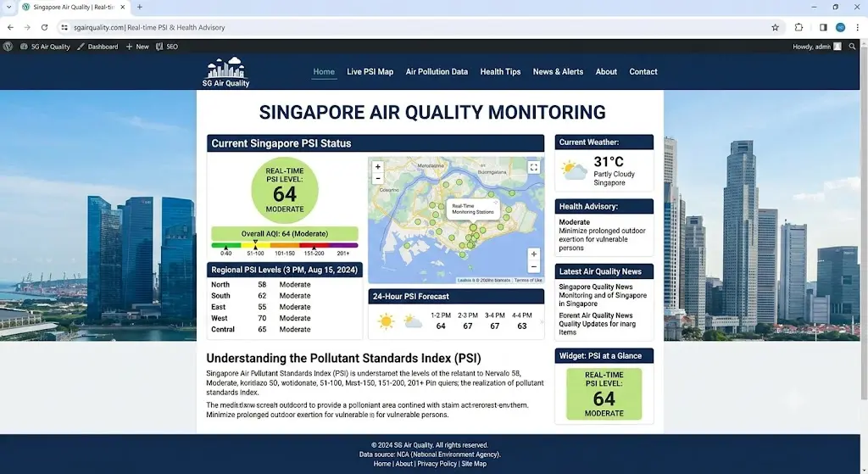Click the New item in admin bar
This screenshot has height=474, width=868.
(137, 47)
